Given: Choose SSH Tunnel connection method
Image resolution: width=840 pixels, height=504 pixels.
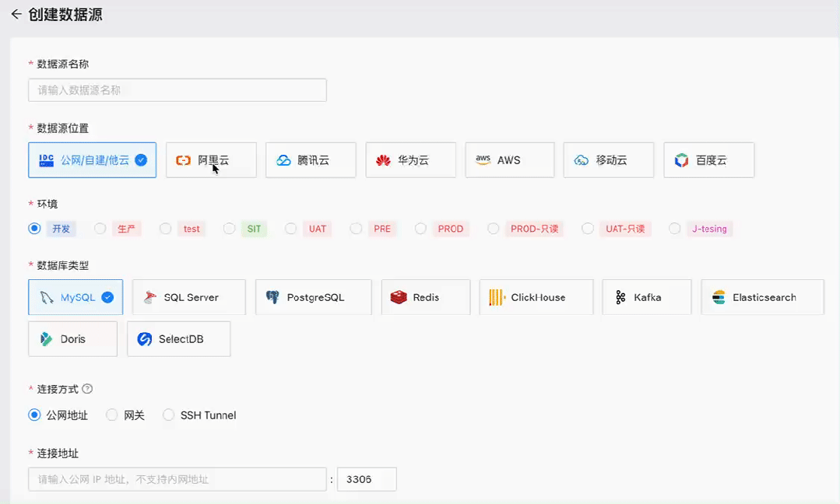Looking at the screenshot, I should pos(168,415).
